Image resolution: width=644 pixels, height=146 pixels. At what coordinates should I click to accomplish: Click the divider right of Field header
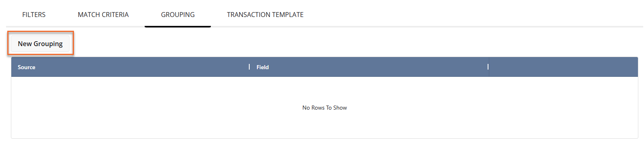click(488, 67)
